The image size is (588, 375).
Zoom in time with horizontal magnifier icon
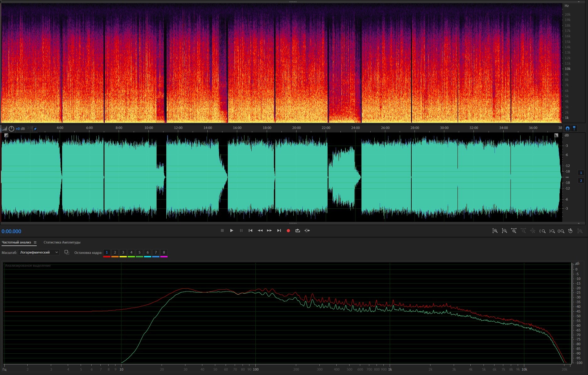514,231
